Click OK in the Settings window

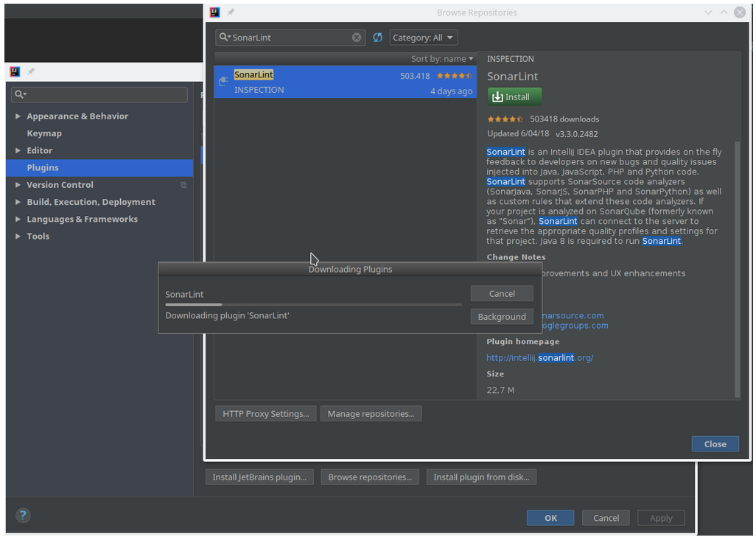coord(550,518)
